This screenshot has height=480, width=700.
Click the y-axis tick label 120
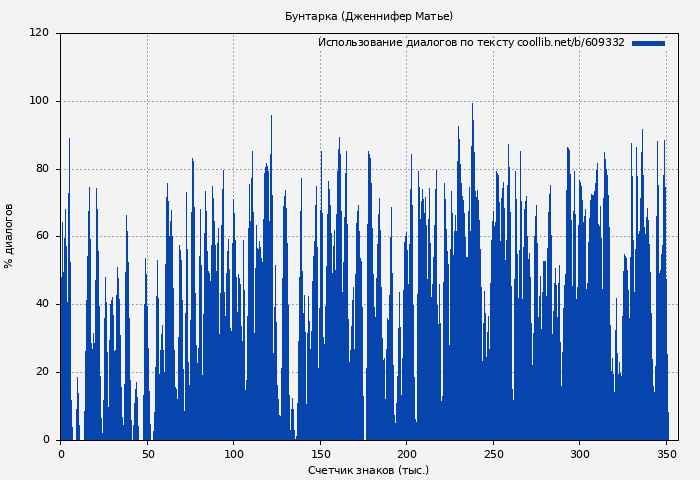(x=39, y=33)
